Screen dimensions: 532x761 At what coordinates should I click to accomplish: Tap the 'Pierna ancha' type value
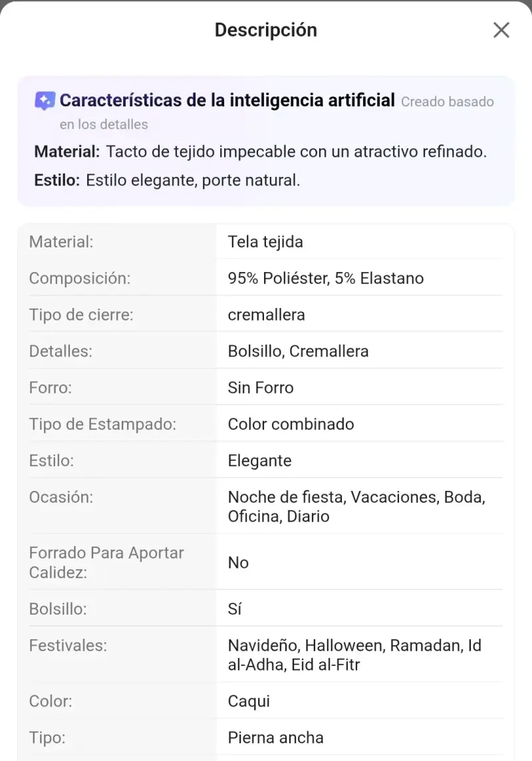275,737
